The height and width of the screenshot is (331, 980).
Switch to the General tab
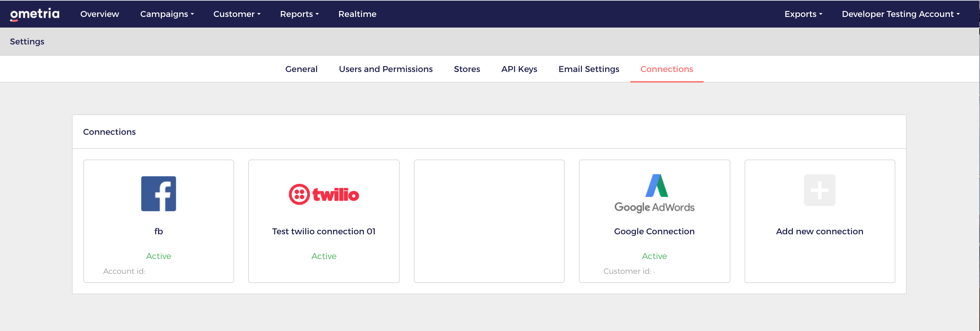(301, 69)
